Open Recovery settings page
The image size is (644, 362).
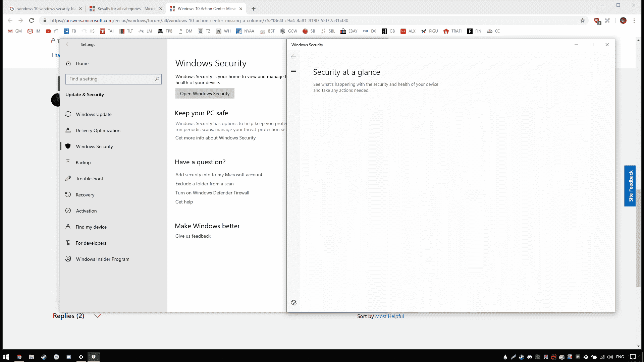point(113,195)
